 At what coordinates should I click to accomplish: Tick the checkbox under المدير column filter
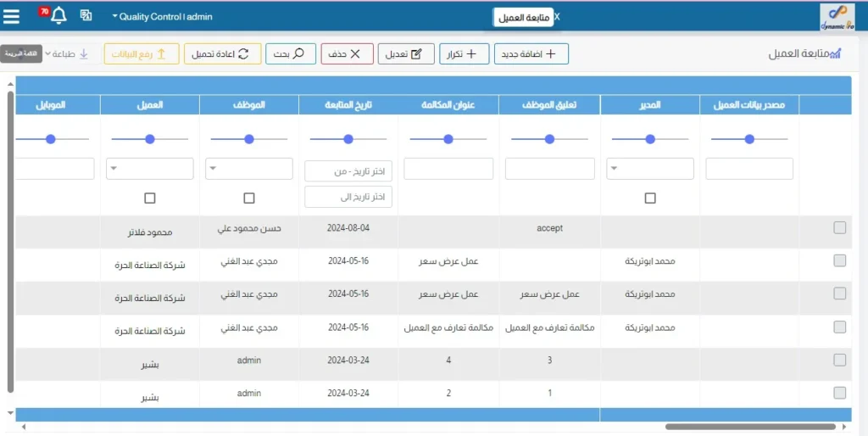(x=650, y=198)
